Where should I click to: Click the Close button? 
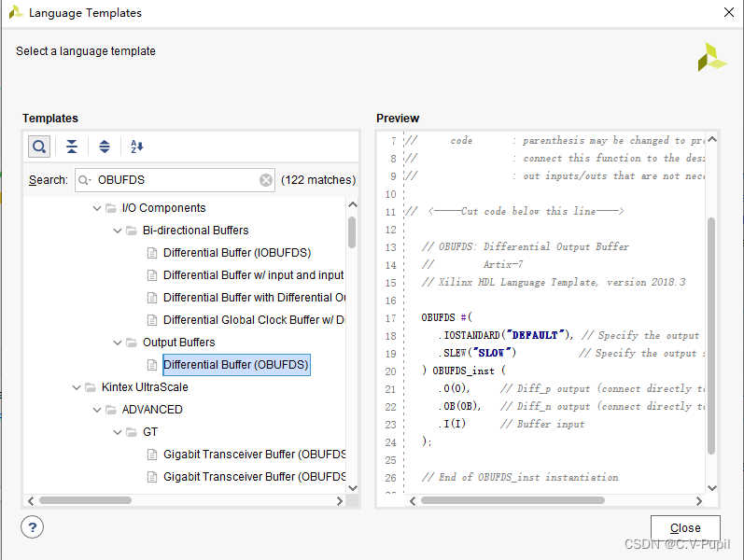coord(685,527)
